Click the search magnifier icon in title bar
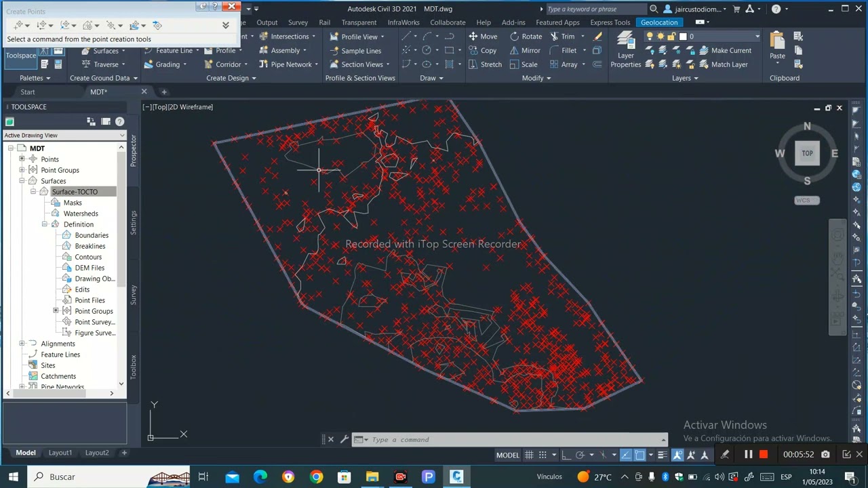 point(654,9)
